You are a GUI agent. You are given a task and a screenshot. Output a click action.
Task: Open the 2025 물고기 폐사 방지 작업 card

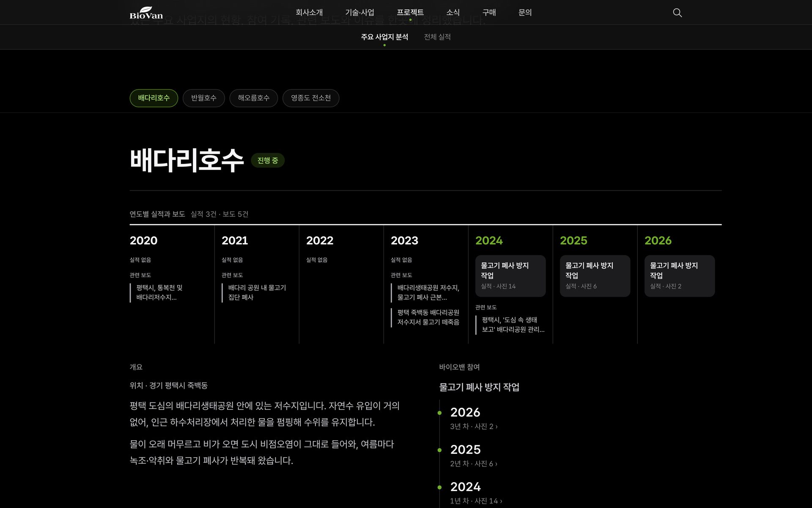(x=595, y=276)
